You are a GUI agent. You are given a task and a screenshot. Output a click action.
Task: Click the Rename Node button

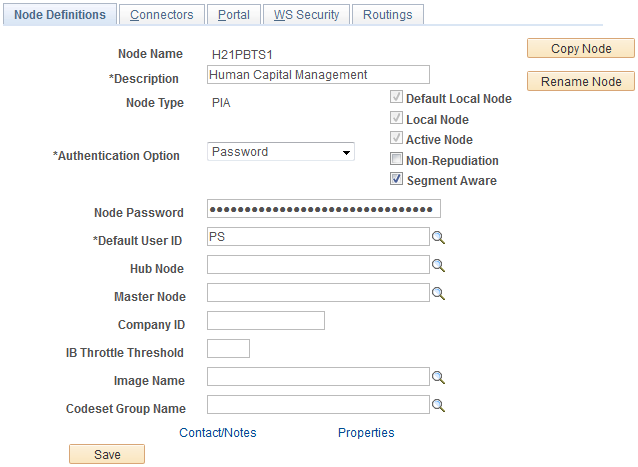coord(580,81)
